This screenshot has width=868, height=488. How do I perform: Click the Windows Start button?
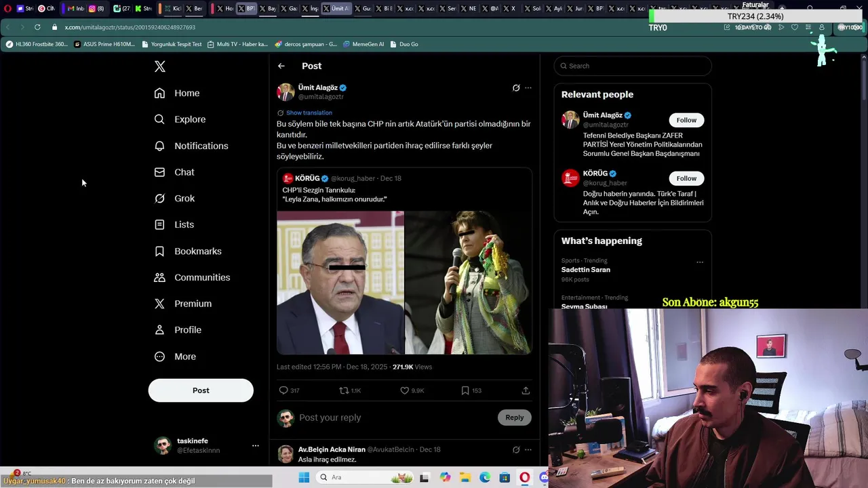coord(304,478)
